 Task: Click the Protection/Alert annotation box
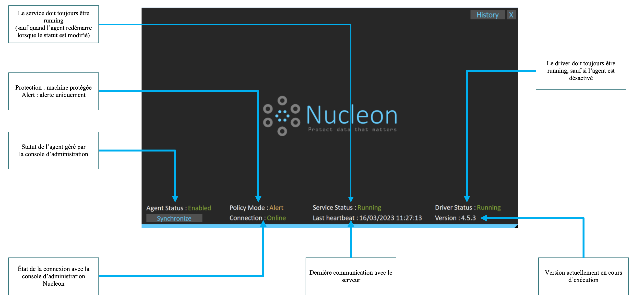click(53, 91)
